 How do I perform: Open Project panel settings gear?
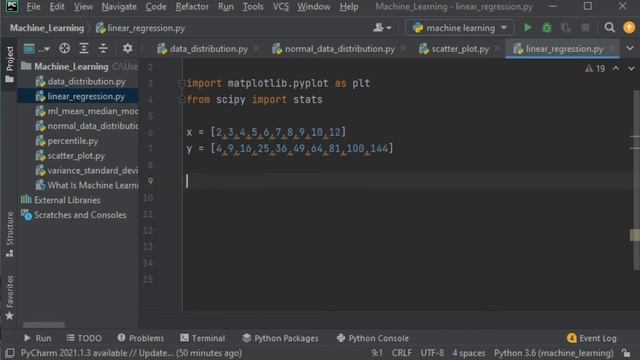click(127, 49)
